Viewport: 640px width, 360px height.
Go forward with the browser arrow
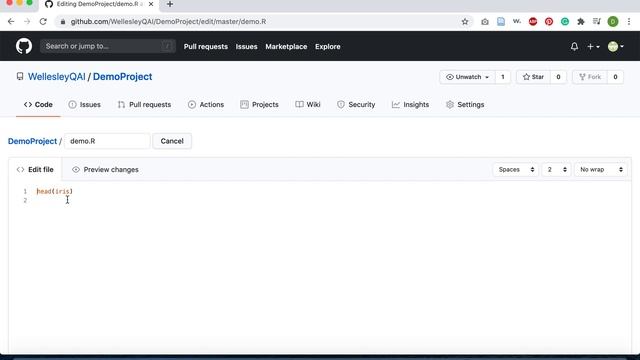point(27,22)
